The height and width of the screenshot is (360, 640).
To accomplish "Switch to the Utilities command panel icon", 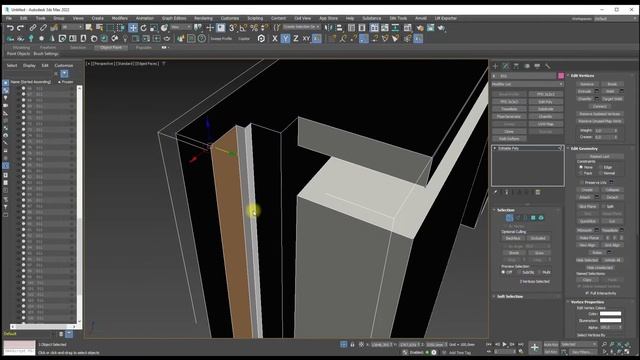I will [x=548, y=66].
